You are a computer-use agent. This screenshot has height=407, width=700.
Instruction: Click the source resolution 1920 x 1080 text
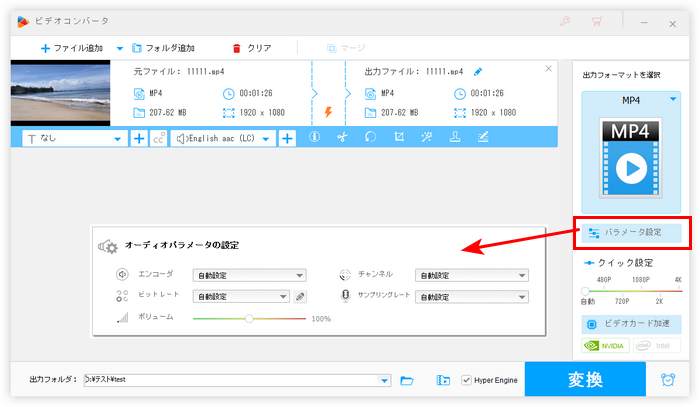[262, 112]
